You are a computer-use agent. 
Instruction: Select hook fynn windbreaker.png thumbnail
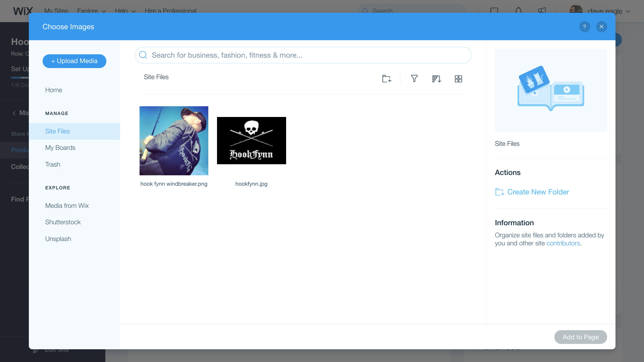click(174, 141)
